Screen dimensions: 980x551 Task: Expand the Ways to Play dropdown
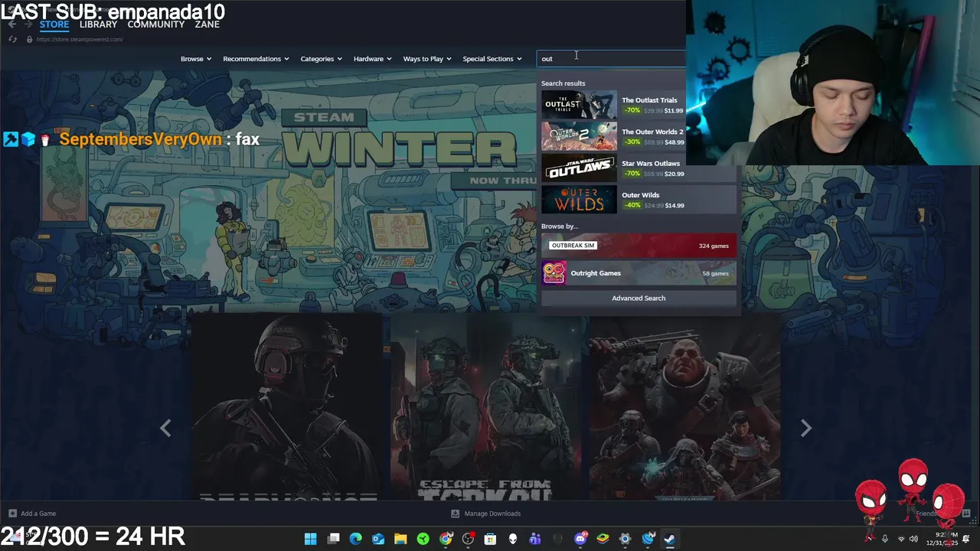point(427,59)
